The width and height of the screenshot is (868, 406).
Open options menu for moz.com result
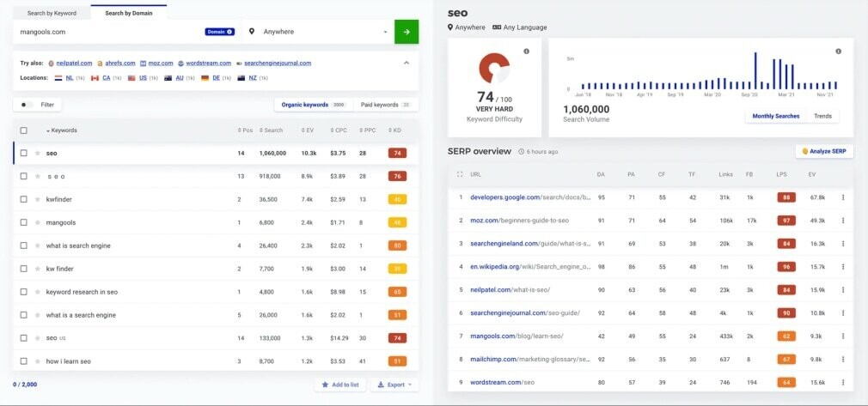843,220
